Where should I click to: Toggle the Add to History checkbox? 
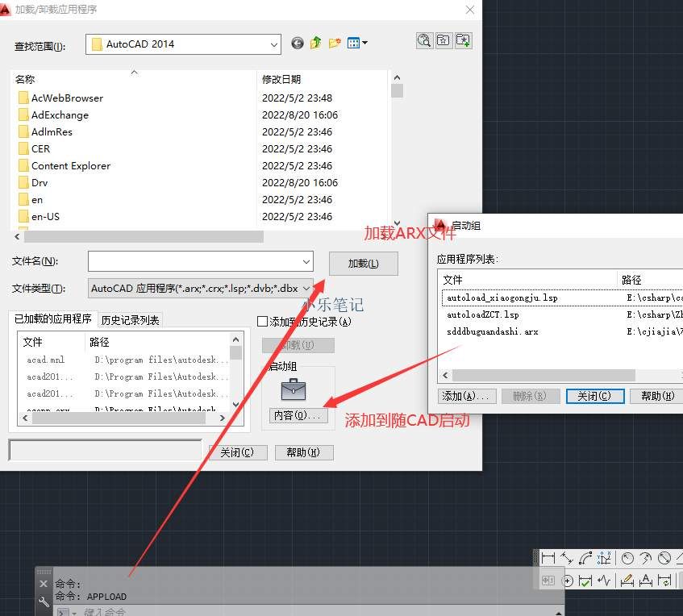263,322
